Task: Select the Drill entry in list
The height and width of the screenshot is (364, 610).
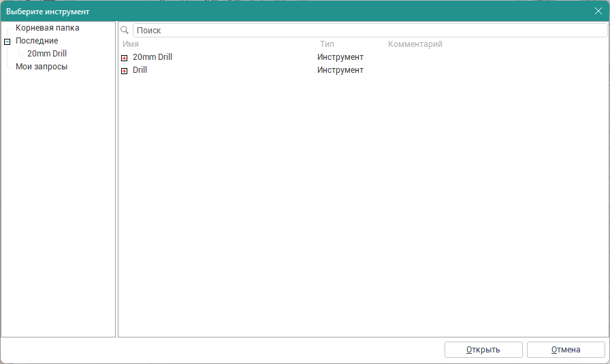Action: [x=140, y=70]
